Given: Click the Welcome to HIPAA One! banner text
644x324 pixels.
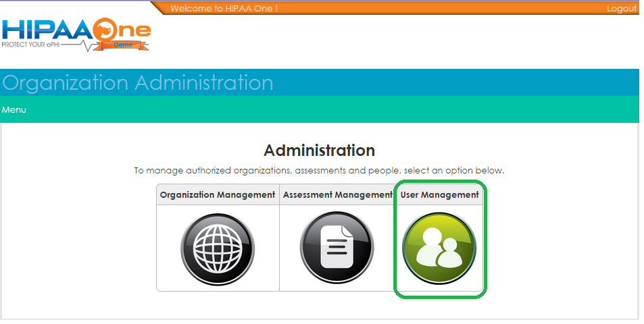Looking at the screenshot, I should (x=224, y=8).
